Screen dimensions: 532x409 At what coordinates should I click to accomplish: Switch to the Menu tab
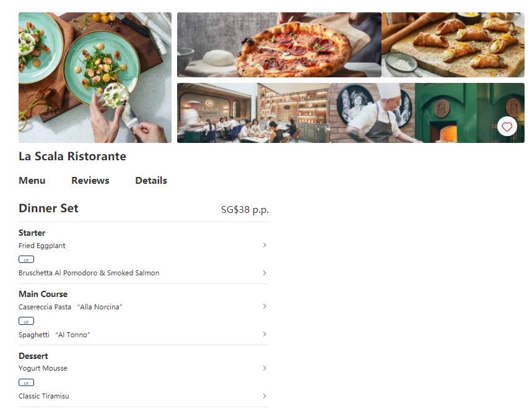pos(32,181)
